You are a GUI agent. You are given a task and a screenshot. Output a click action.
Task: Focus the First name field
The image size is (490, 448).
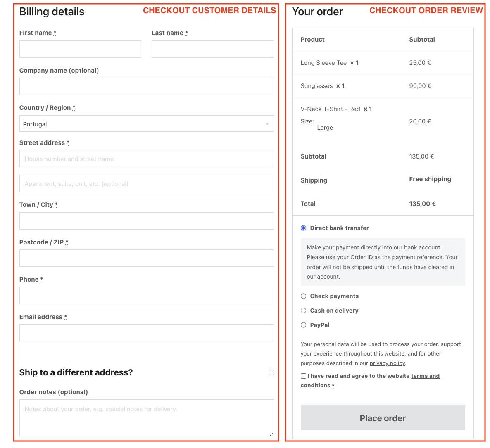pyautogui.click(x=80, y=49)
